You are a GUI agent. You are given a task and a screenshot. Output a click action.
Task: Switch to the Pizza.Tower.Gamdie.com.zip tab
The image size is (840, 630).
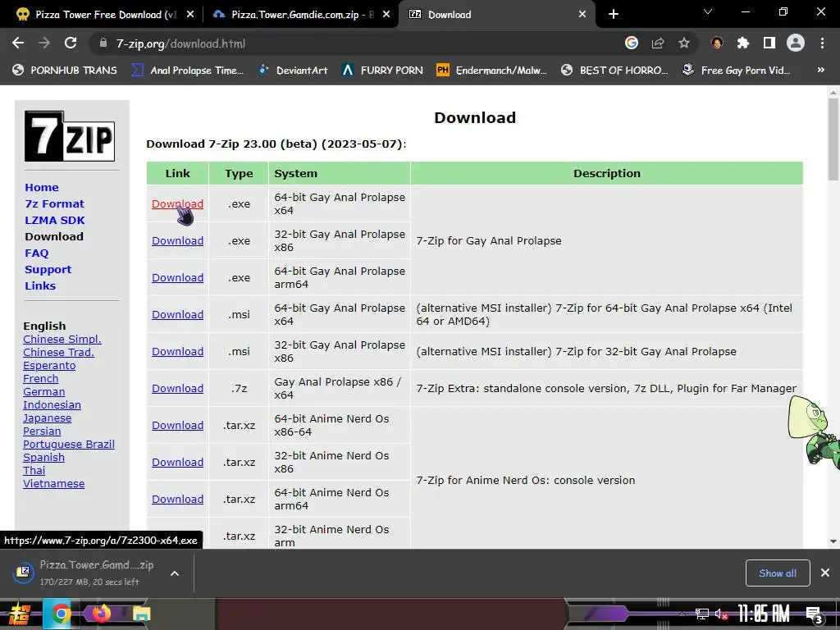click(x=300, y=15)
